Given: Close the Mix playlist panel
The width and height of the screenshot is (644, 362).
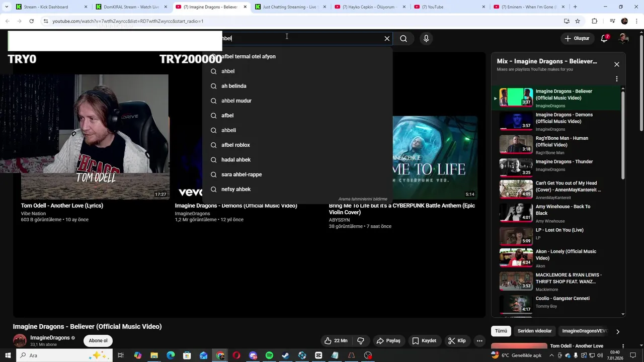Looking at the screenshot, I should coord(616,64).
